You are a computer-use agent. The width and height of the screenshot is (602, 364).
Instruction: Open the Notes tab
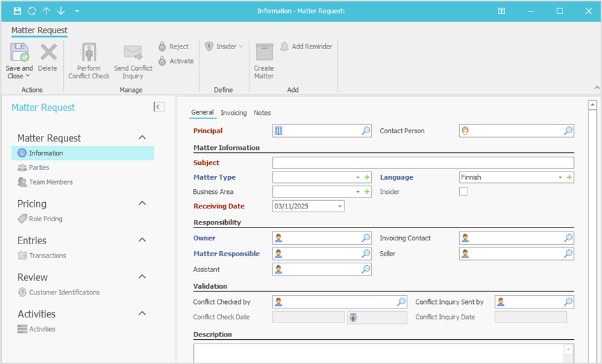coord(262,113)
